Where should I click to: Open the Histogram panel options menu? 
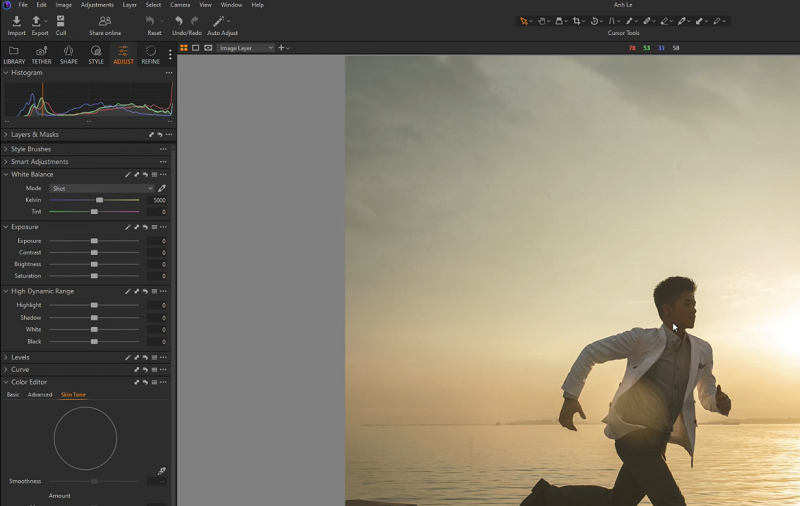click(169, 73)
